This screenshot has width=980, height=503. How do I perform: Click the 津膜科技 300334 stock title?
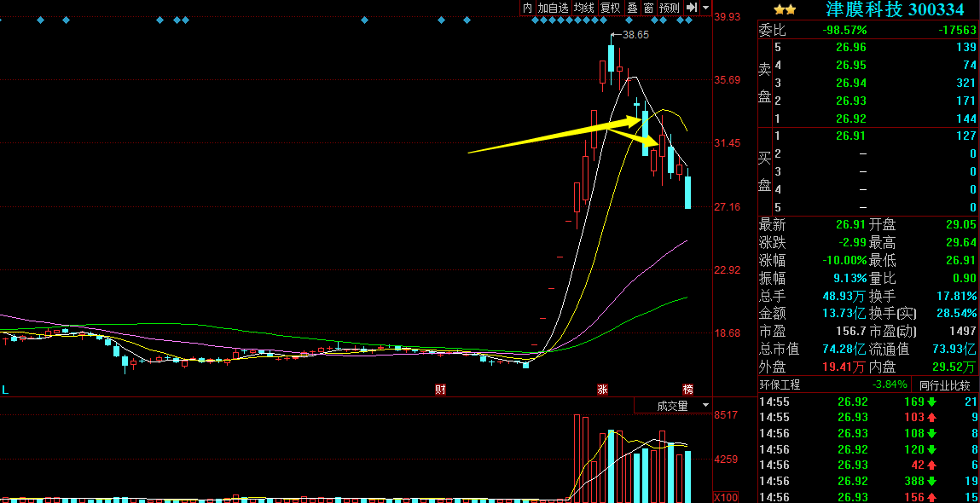tap(895, 9)
